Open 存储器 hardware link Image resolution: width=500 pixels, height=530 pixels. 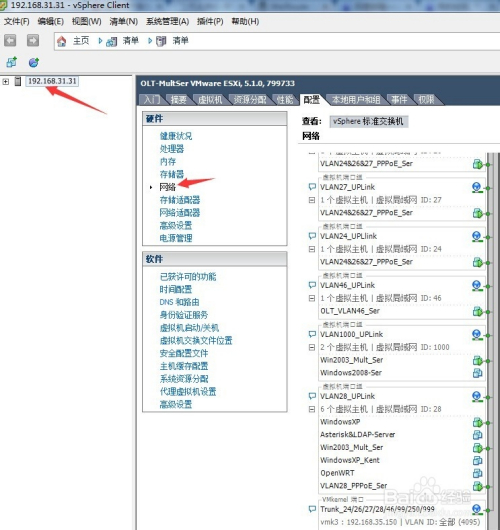(172, 174)
